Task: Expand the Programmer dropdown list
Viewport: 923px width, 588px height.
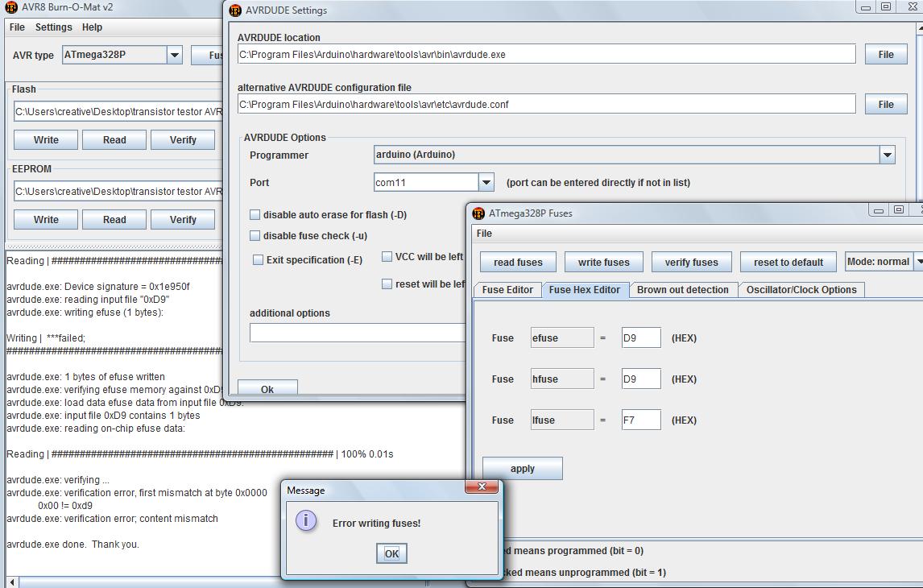Action: click(887, 155)
